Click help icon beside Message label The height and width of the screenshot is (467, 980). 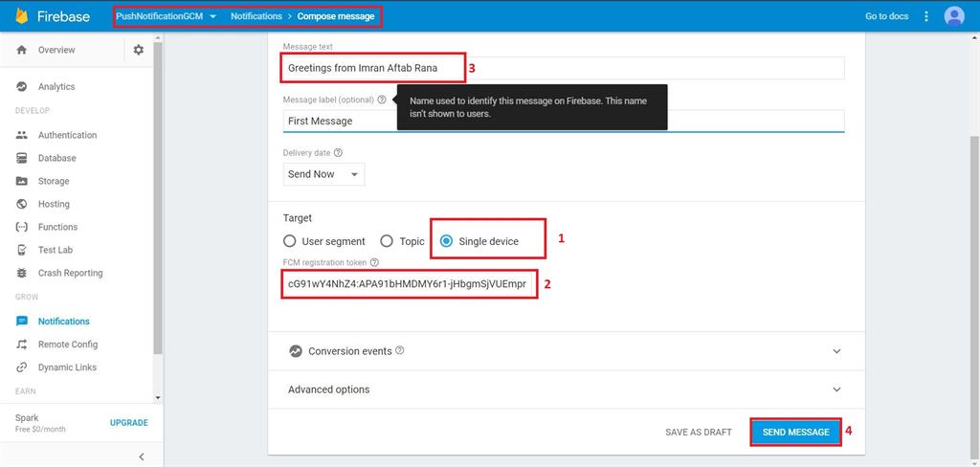(382, 100)
